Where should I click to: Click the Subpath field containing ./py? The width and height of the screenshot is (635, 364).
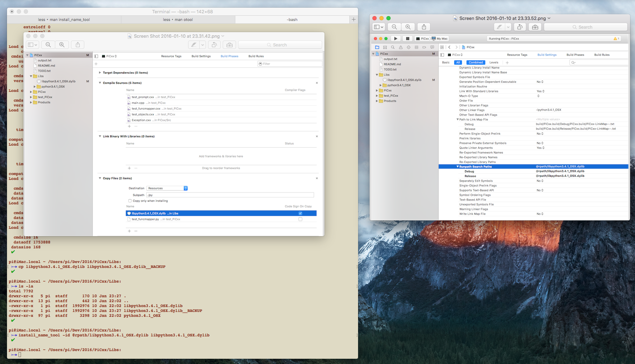[230, 195]
